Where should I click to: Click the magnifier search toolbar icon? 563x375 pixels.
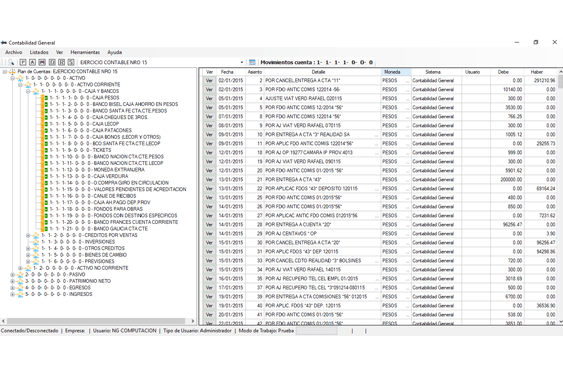click(x=11, y=62)
